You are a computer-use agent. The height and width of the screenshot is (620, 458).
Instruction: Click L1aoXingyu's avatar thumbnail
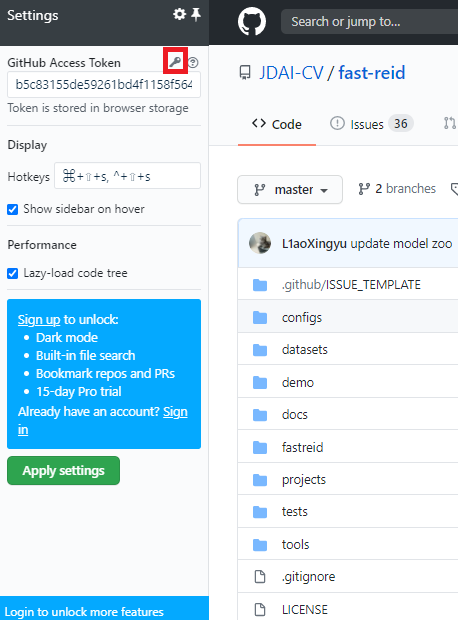click(x=260, y=243)
